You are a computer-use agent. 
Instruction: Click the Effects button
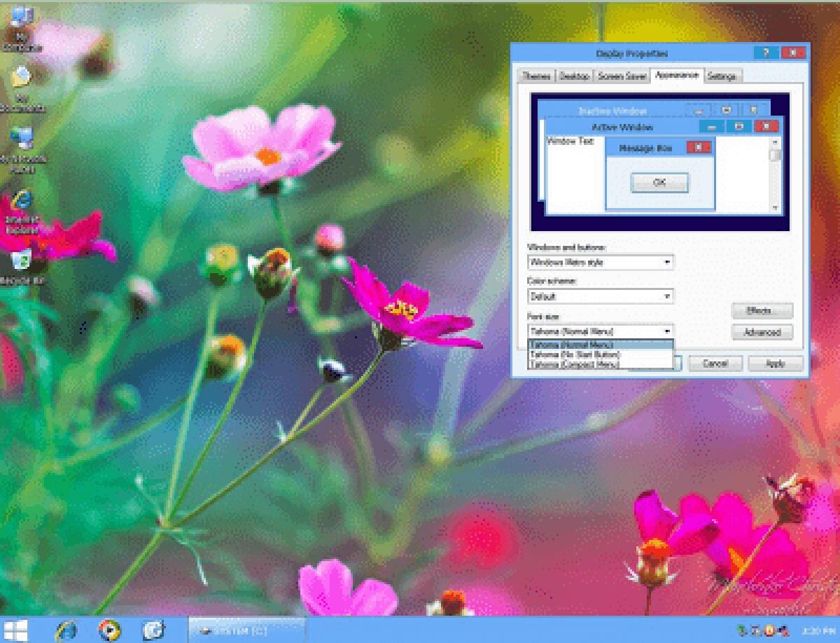click(761, 311)
